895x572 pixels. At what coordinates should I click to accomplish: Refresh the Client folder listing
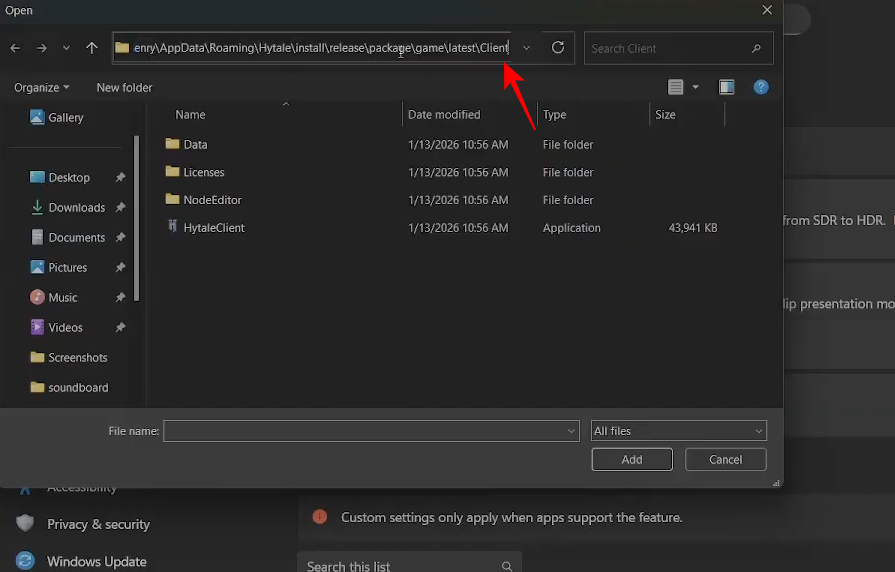558,48
